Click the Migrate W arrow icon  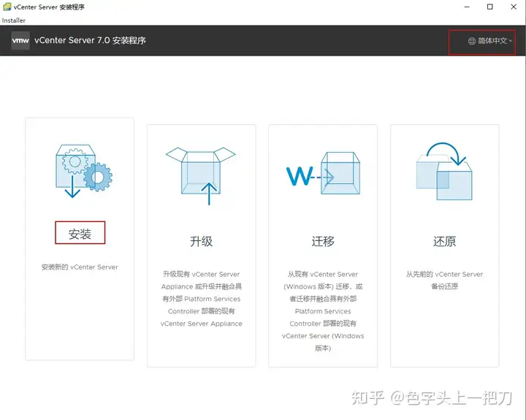[x=323, y=173]
